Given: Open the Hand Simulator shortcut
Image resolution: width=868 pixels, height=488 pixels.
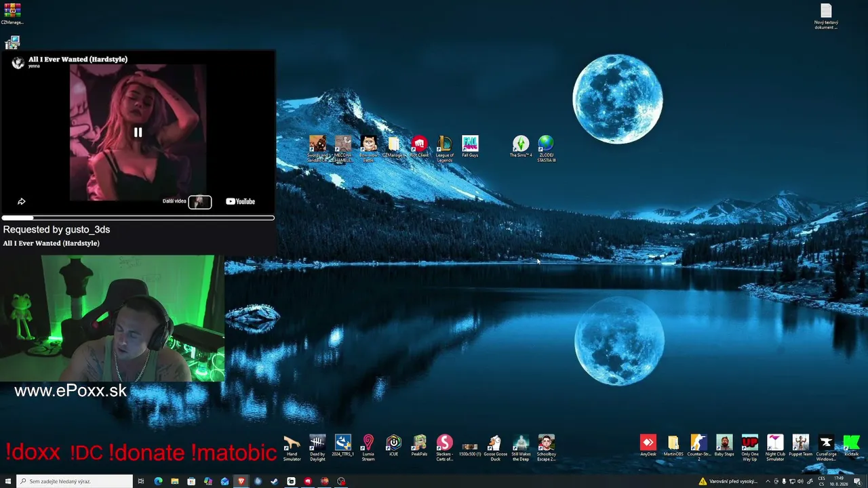Looking at the screenshot, I should pyautogui.click(x=292, y=449).
